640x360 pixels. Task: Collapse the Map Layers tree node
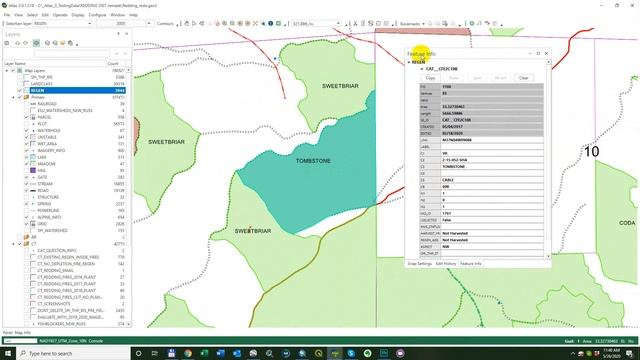point(7,71)
